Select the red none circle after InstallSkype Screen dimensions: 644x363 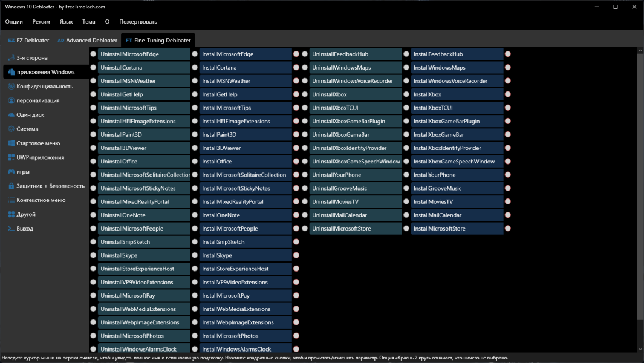[x=296, y=255]
